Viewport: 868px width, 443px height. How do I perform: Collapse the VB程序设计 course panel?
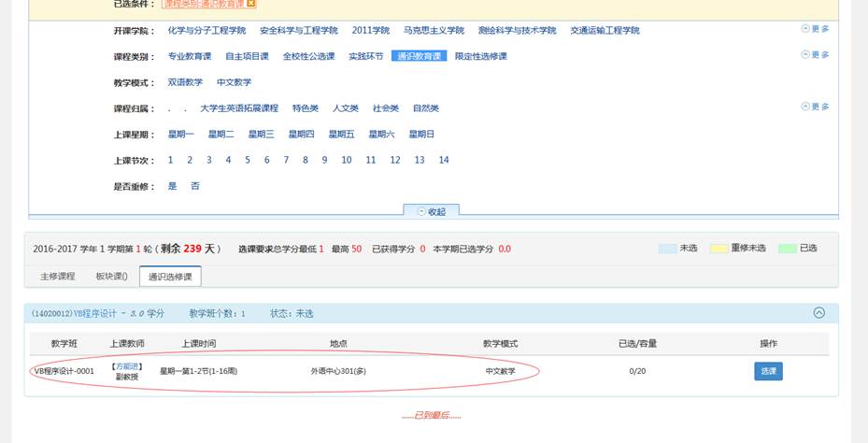point(818,314)
